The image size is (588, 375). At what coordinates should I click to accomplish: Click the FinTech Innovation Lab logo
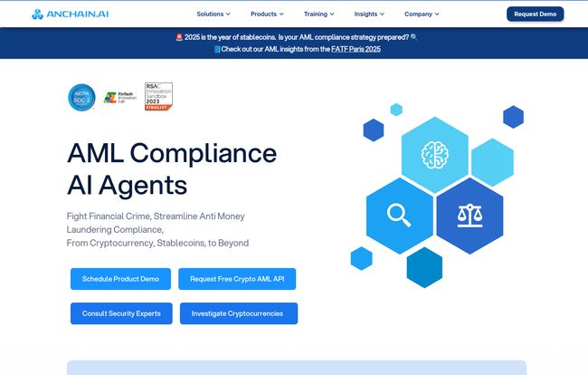point(120,98)
